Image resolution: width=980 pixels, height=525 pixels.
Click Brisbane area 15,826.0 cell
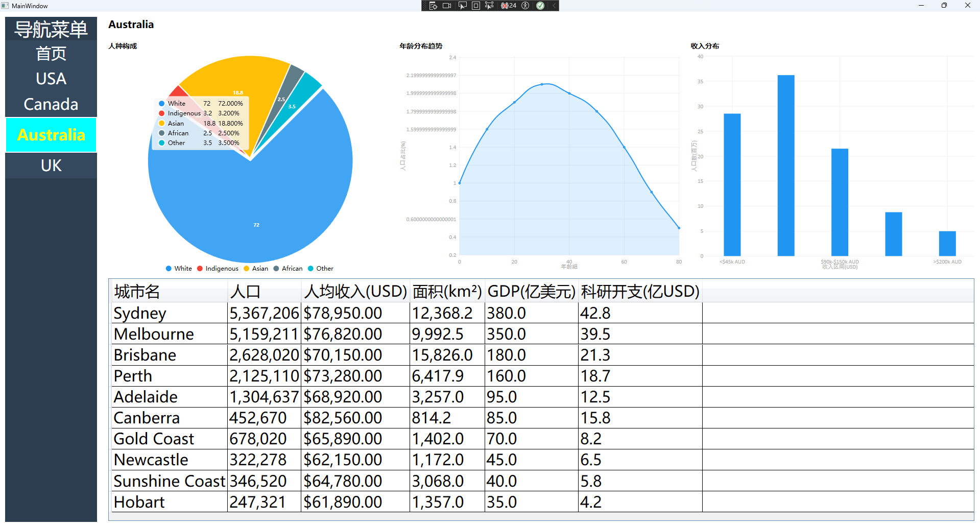point(447,355)
